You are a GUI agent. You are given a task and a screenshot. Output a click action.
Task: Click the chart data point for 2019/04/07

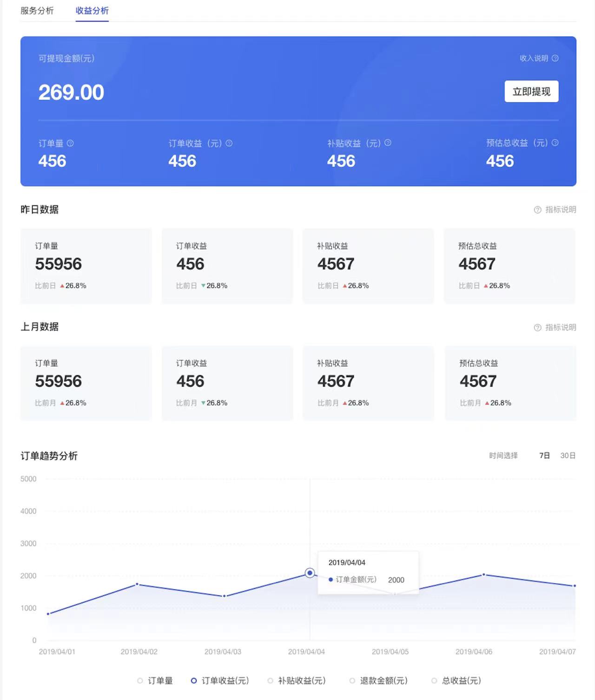coord(575,586)
